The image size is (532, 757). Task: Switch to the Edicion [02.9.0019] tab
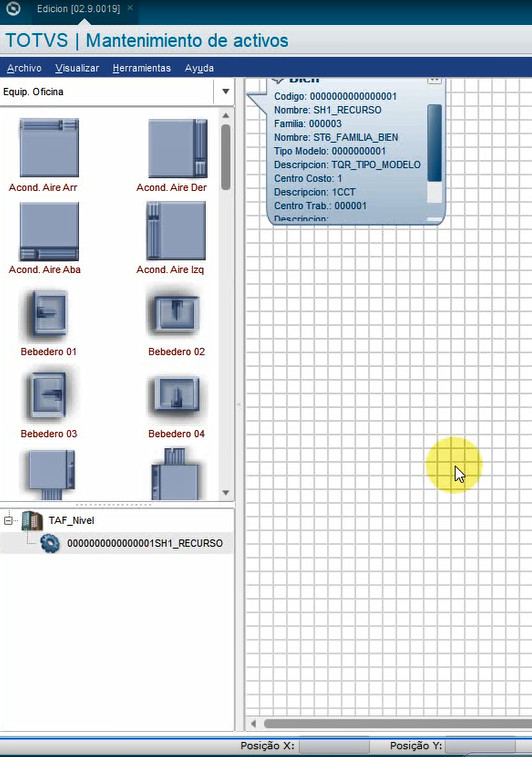click(x=78, y=9)
